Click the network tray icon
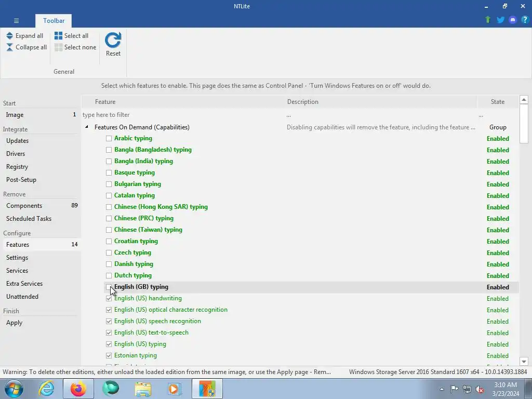Viewport: 532px width, 399px height. 467,389
